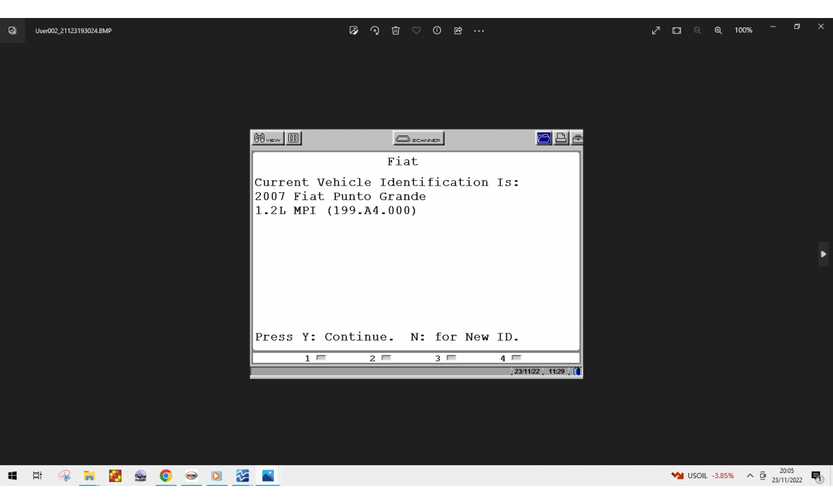Image resolution: width=833 pixels, height=504 pixels.
Task: Open the Edit image tool
Action: click(354, 30)
